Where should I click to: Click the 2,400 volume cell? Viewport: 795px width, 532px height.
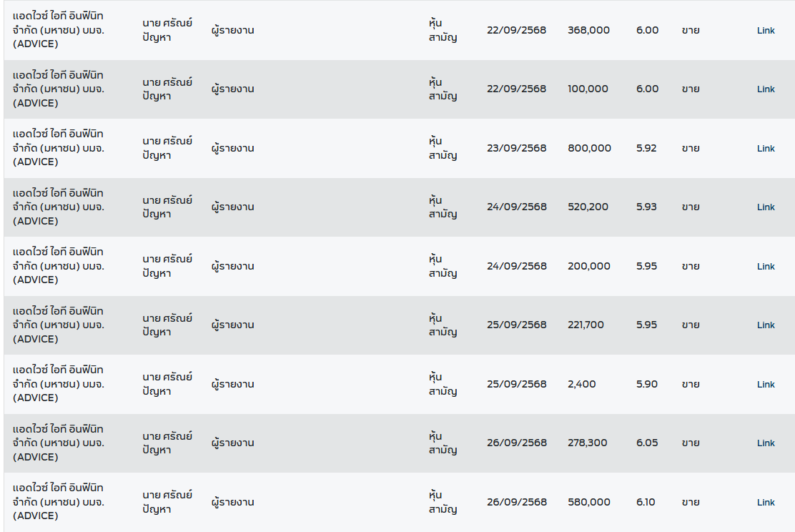581,384
